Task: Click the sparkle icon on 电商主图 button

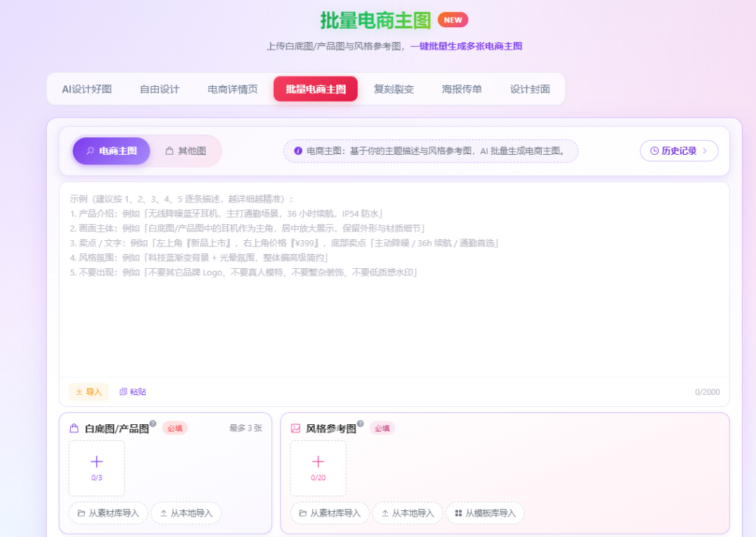Action: coord(90,151)
